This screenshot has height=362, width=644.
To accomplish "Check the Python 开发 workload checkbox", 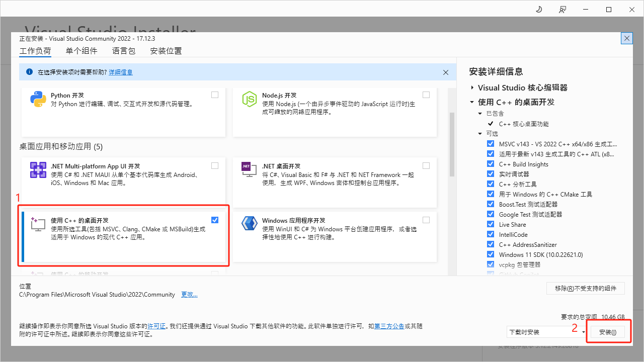I will (215, 95).
